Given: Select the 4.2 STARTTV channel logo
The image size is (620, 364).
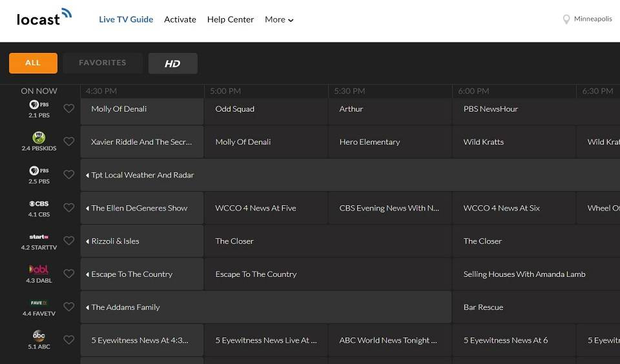Looking at the screenshot, I should pyautogui.click(x=39, y=237).
